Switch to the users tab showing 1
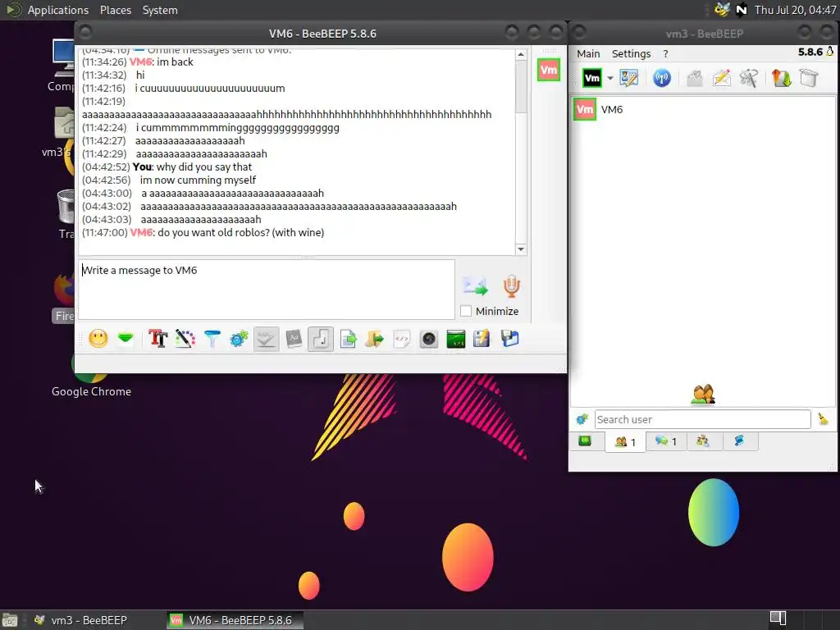 click(625, 442)
